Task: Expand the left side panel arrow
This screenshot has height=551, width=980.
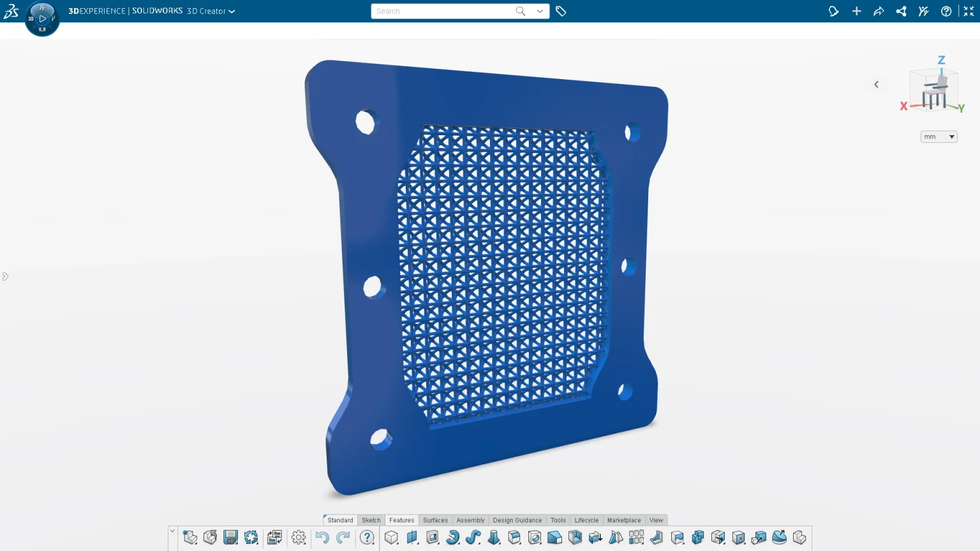Action: pyautogui.click(x=5, y=276)
